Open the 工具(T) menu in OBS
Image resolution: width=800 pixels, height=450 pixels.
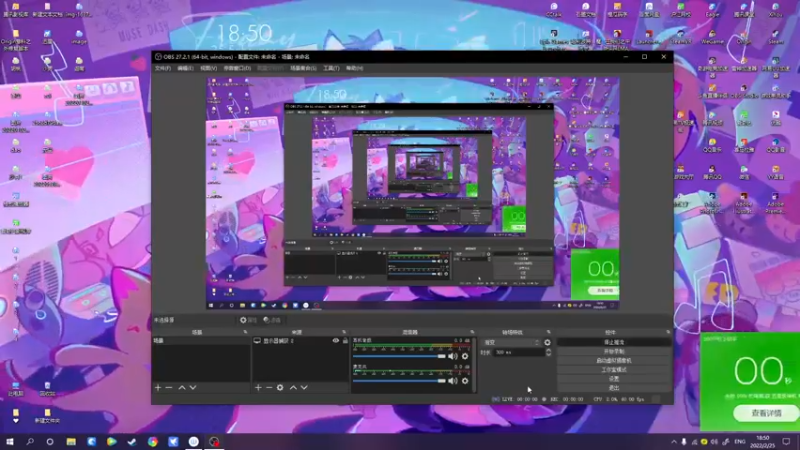(x=331, y=68)
